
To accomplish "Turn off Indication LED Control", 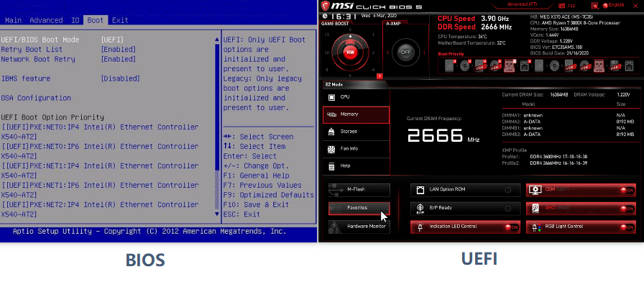I will click(512, 227).
